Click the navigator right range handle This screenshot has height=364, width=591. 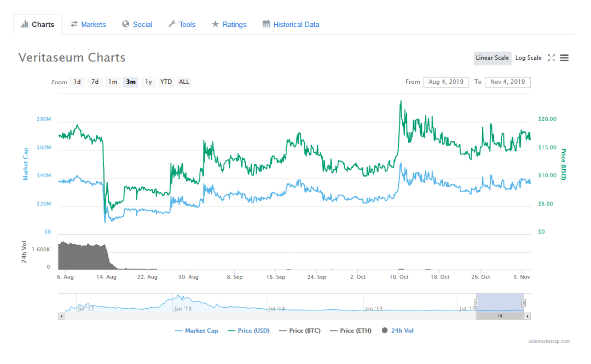[524, 303]
